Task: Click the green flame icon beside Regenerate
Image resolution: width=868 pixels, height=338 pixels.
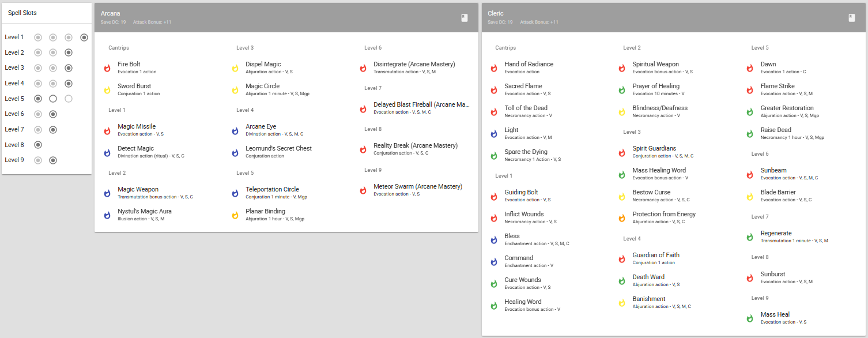Action: pyautogui.click(x=749, y=237)
